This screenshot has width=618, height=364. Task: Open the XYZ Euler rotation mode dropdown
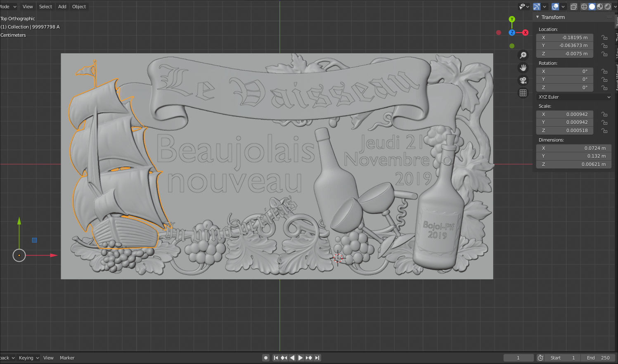pos(574,97)
